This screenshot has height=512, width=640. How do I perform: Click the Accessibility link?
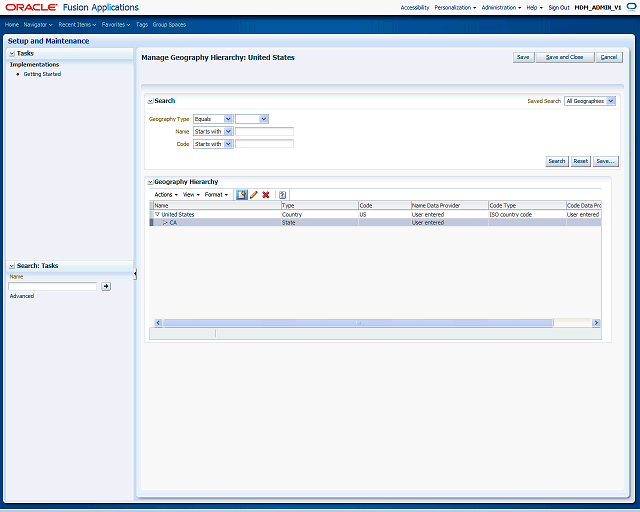point(415,7)
